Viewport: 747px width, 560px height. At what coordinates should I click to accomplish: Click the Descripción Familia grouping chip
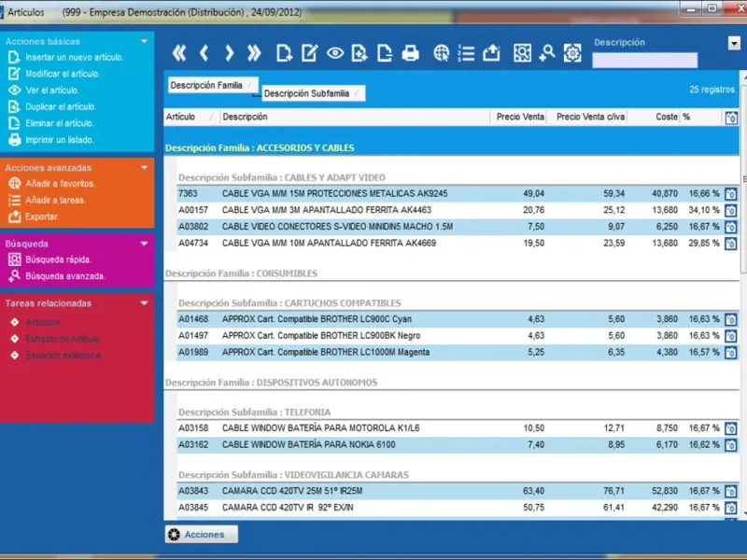click(213, 85)
